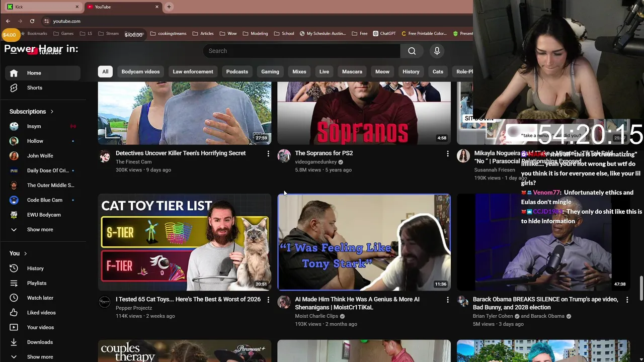
Task: Select Podcasts filter chip
Action: 237,71
